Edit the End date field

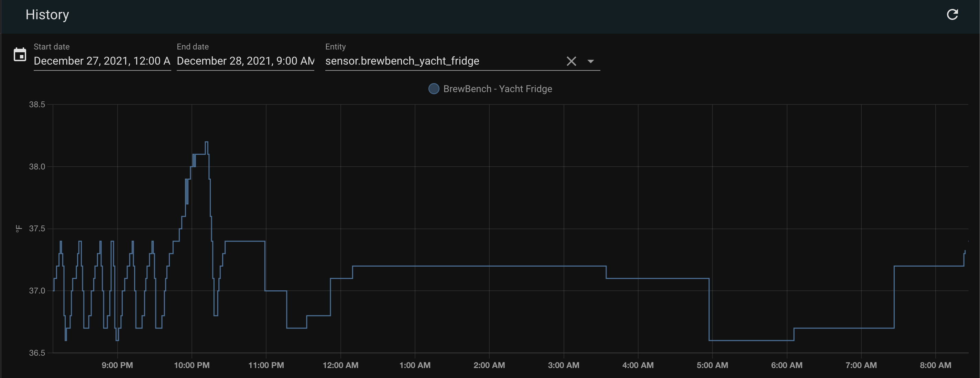click(x=246, y=61)
